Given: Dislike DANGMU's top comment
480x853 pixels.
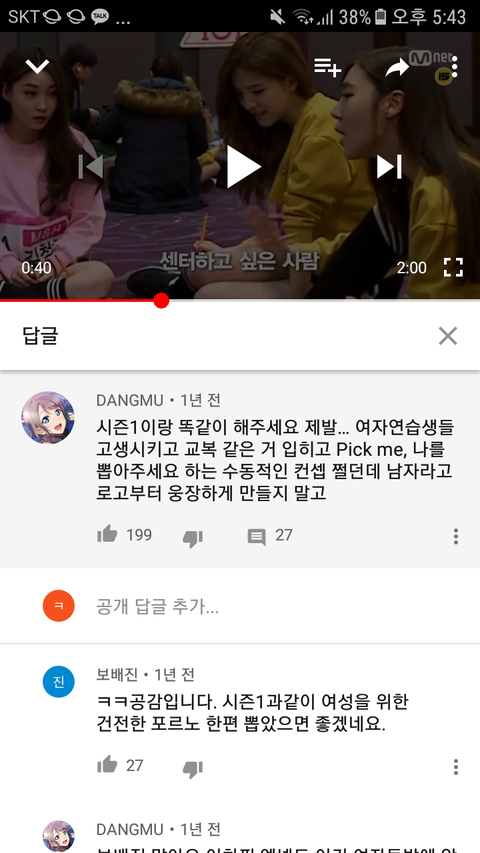Looking at the screenshot, I should [x=193, y=538].
